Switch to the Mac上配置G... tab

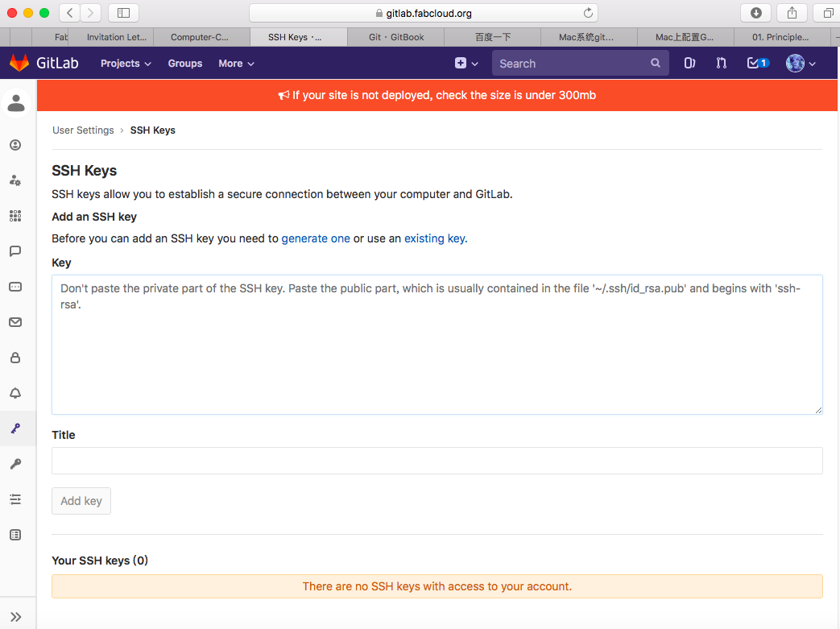coord(684,37)
